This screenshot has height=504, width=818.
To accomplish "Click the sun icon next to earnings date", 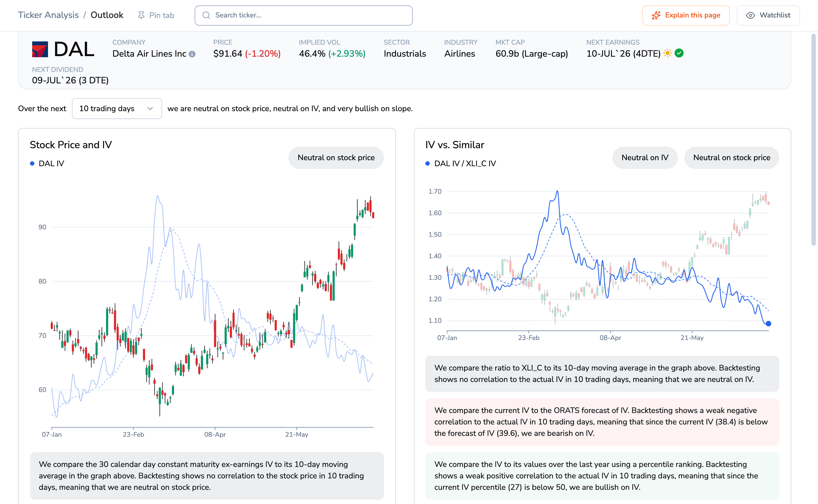I will click(x=667, y=53).
